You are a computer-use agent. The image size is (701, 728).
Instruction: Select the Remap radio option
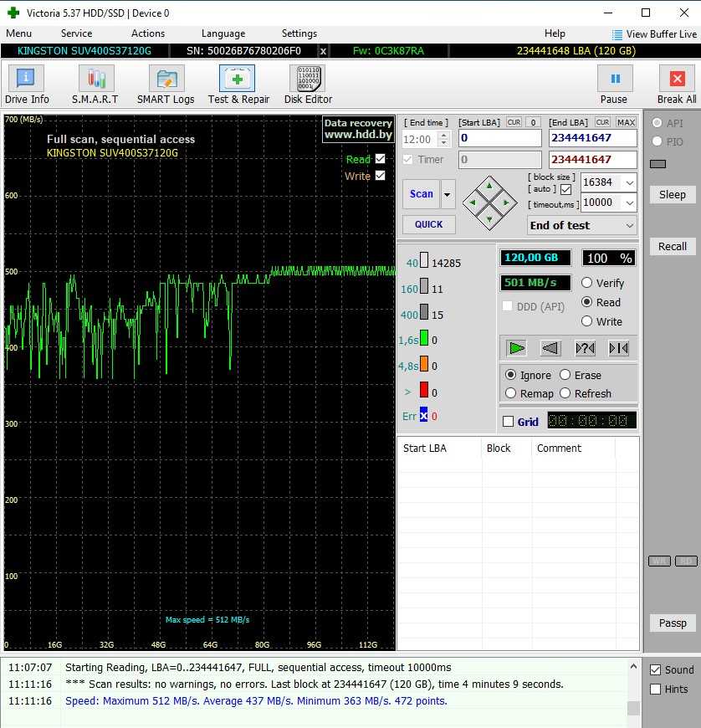click(x=511, y=393)
